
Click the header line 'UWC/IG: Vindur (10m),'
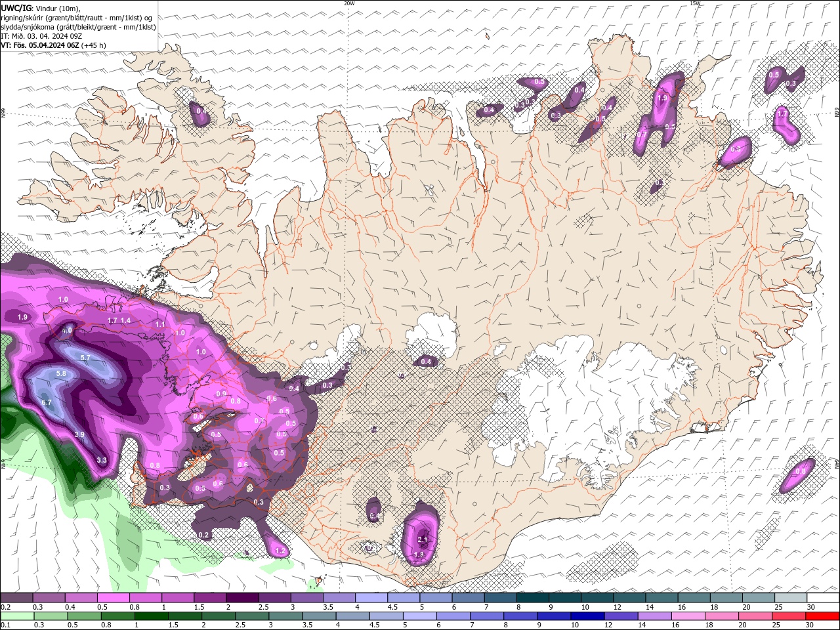[41, 8]
